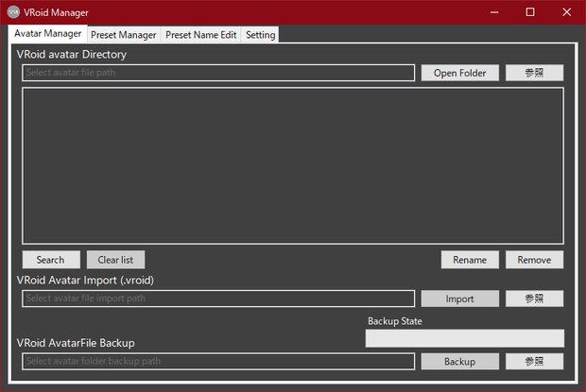
Task: Go to the Preset Name Edit tab
Action: coord(200,35)
